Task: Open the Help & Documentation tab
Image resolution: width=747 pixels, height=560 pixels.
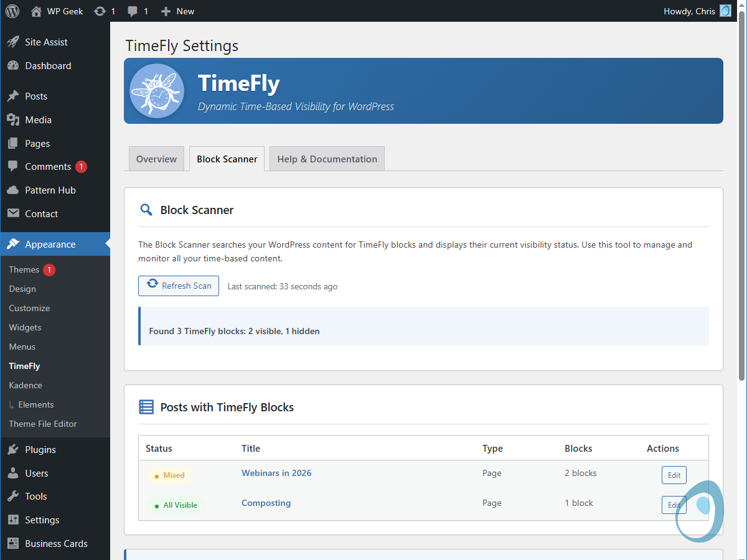Action: pos(327,159)
